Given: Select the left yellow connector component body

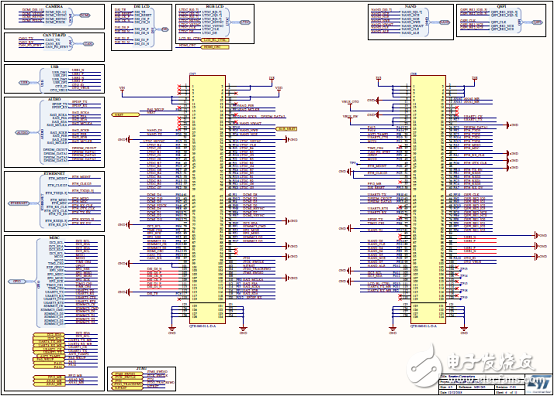Looking at the screenshot, I should click(207, 199).
